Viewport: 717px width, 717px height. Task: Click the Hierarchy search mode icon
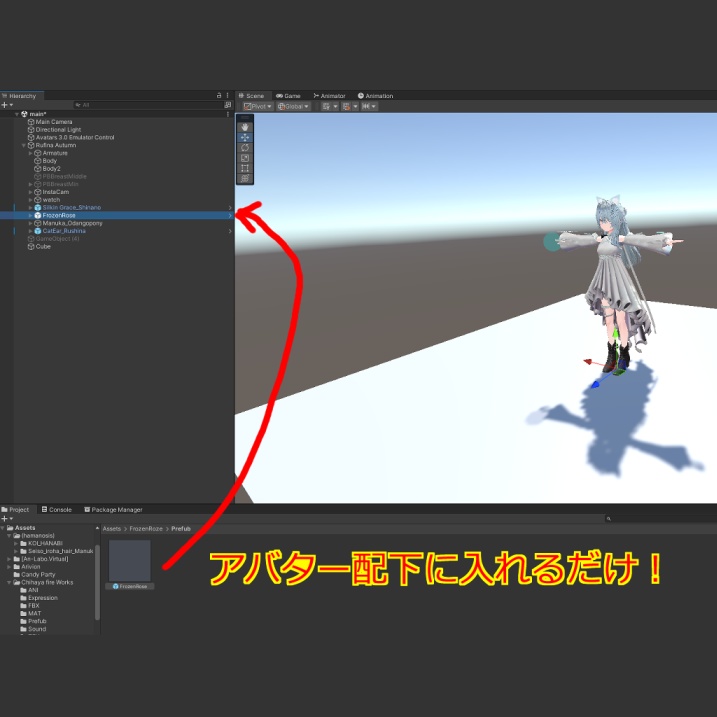pos(227,105)
